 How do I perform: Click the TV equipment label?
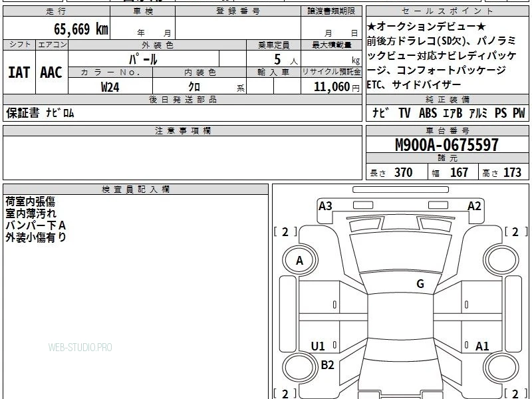coord(404,113)
